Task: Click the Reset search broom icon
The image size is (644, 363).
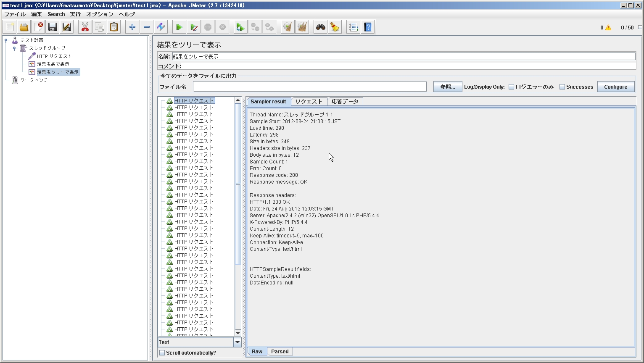Action: (x=335, y=27)
